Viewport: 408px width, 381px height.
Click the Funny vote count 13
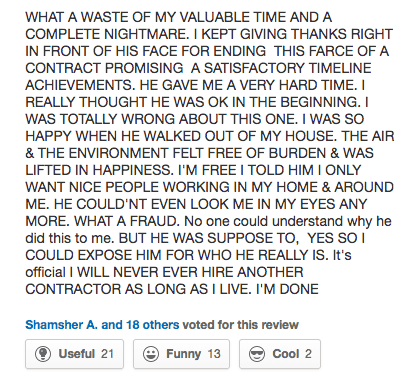click(x=214, y=354)
